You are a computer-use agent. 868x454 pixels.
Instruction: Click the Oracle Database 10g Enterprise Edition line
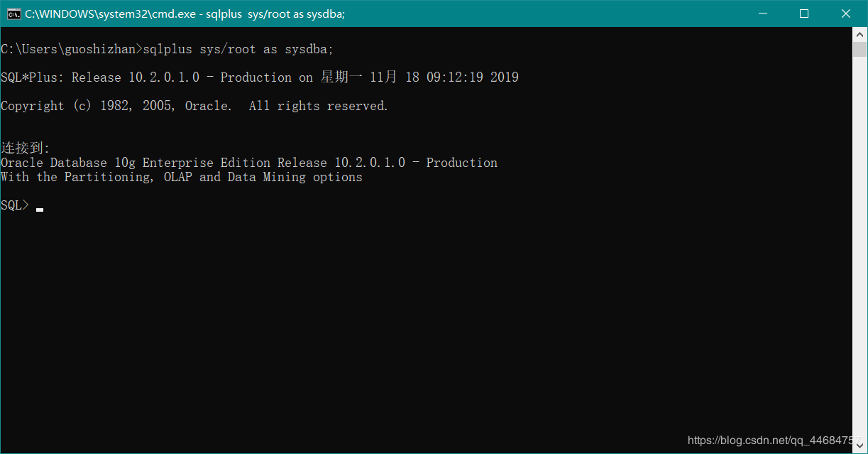pyautogui.click(x=248, y=163)
